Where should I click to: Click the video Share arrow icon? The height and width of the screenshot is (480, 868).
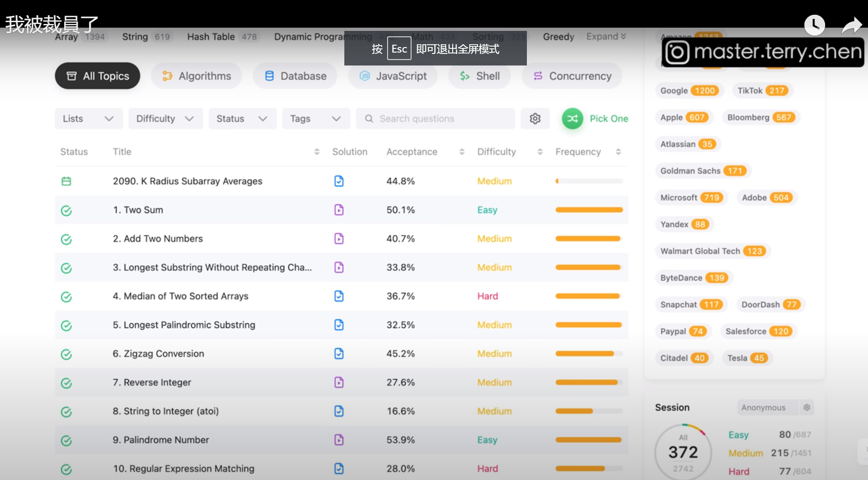click(x=851, y=25)
